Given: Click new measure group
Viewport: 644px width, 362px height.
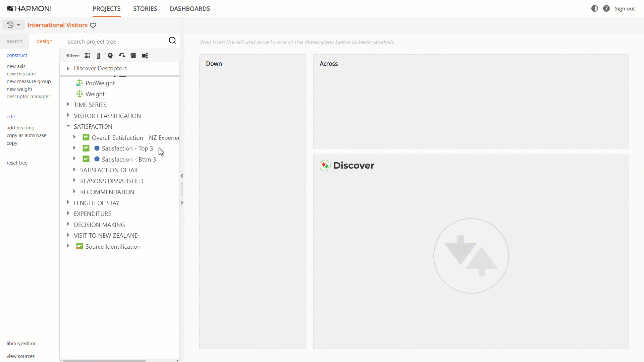Looking at the screenshot, I should point(29,81).
